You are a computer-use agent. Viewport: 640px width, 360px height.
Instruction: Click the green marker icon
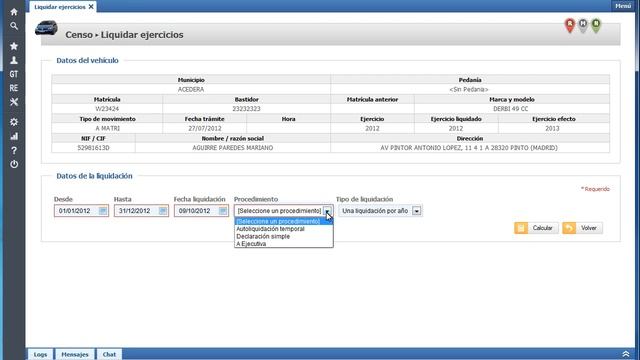pos(596,25)
